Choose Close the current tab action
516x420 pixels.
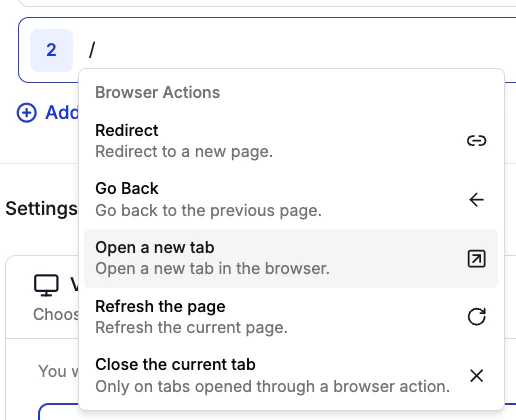pyautogui.click(x=291, y=376)
